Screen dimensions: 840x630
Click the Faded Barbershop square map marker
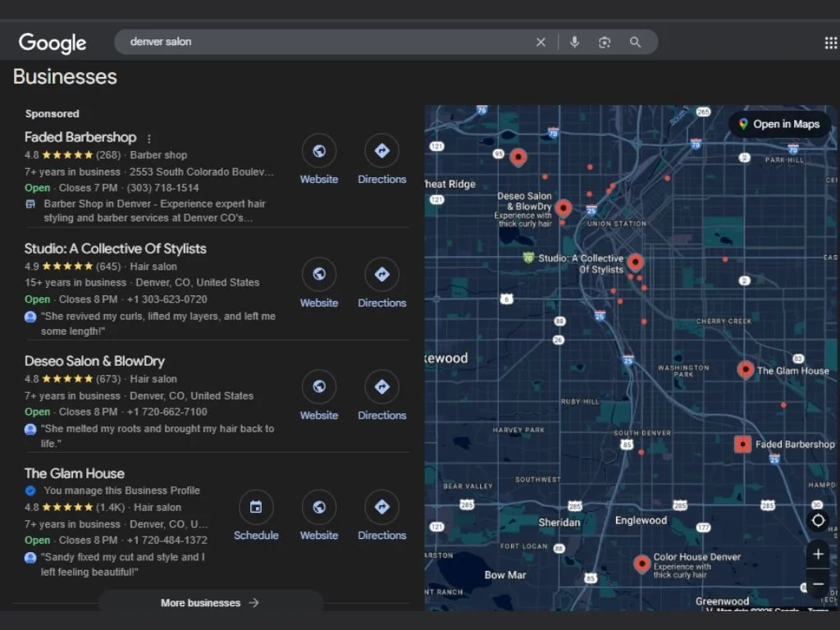pyautogui.click(x=742, y=444)
